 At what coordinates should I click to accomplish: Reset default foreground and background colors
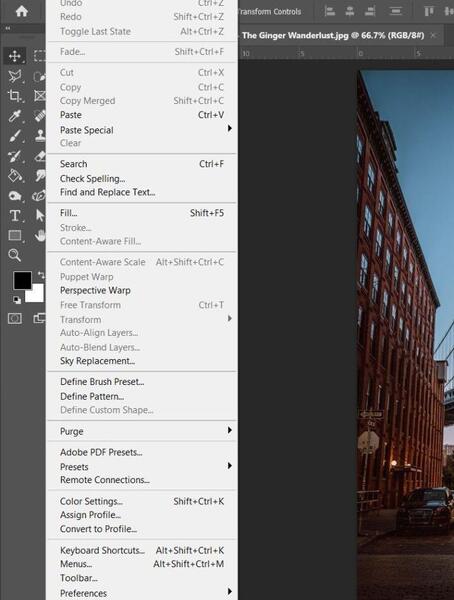coord(16,300)
